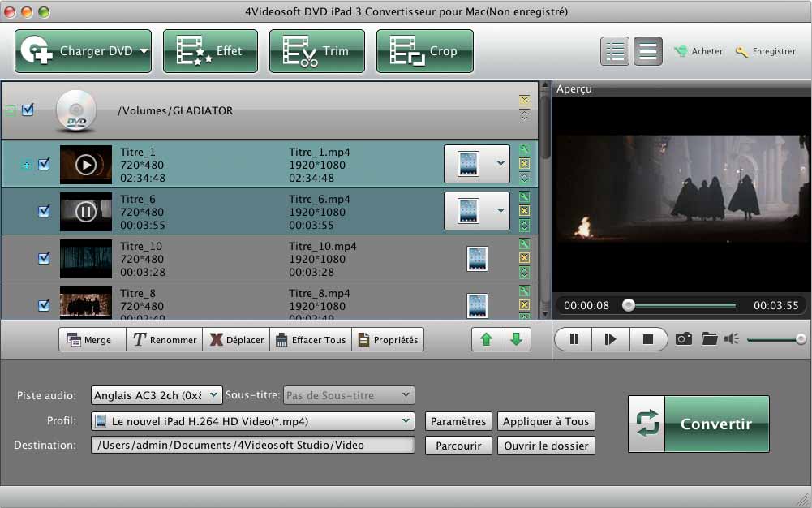The image size is (812, 508).
Task: Uncheck the Titre_6 checkbox
Action: coord(45,211)
